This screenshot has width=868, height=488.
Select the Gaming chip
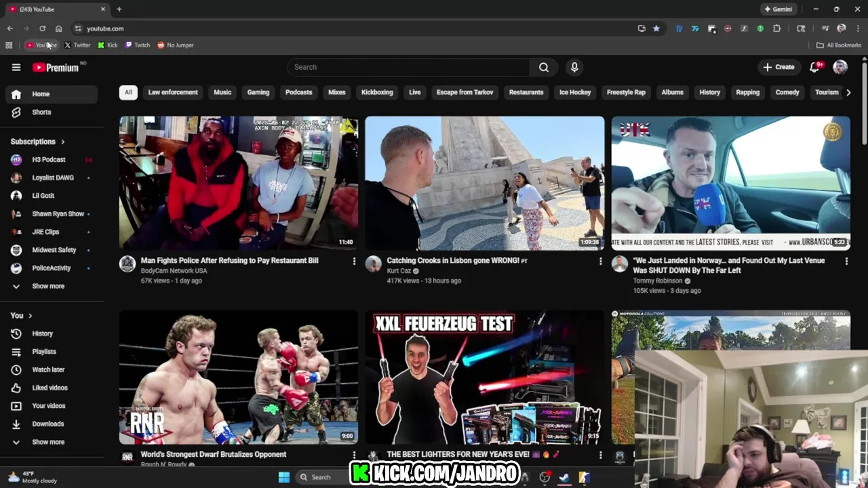coord(258,92)
